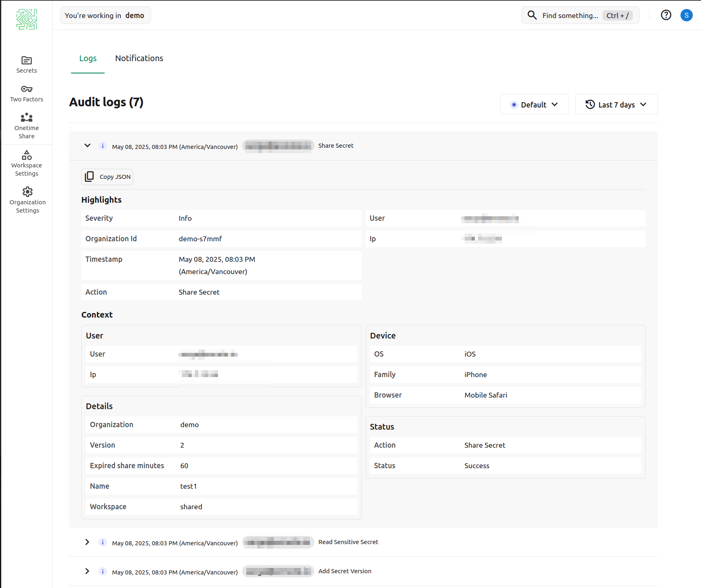The height and width of the screenshot is (588, 701).
Task: Click blurred user chip on Share Secret row
Action: pyautogui.click(x=278, y=146)
